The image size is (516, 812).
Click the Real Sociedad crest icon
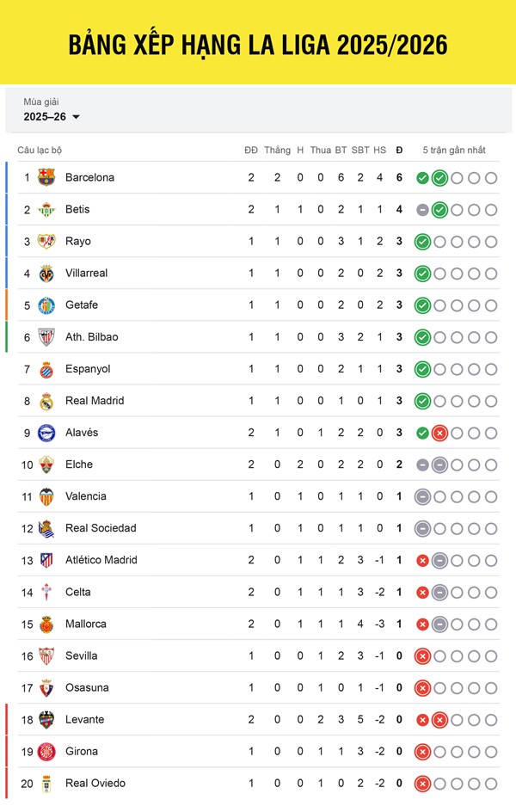point(46,528)
